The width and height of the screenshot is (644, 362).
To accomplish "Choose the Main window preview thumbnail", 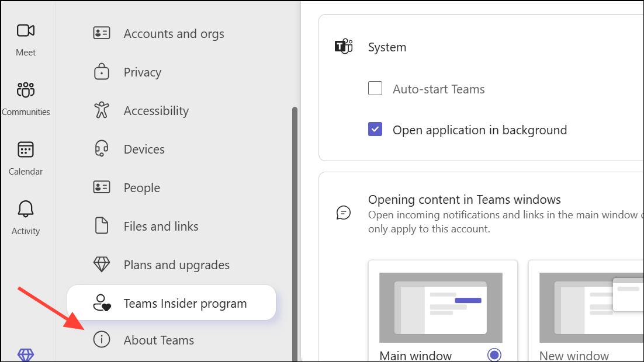I will click(x=441, y=308).
